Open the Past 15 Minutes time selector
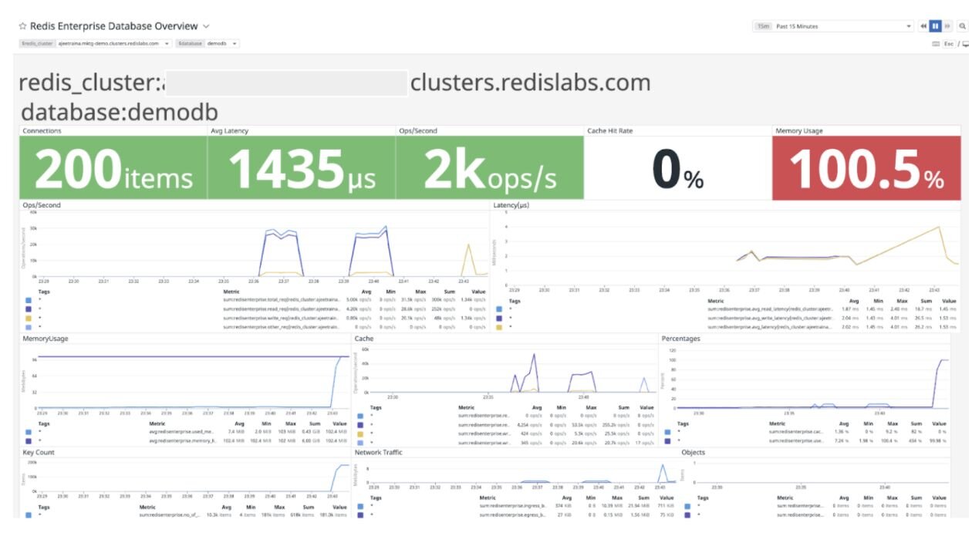This screenshot has width=972, height=560. [833, 26]
